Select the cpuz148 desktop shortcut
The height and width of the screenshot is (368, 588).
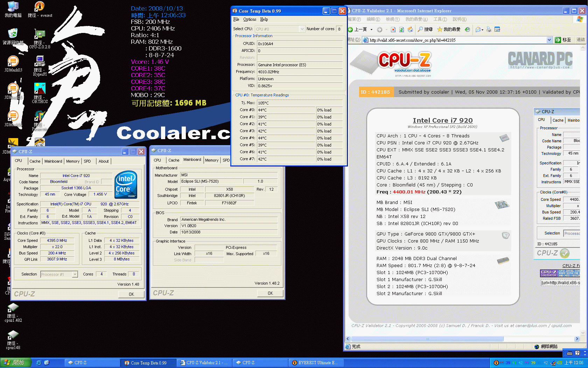13,340
